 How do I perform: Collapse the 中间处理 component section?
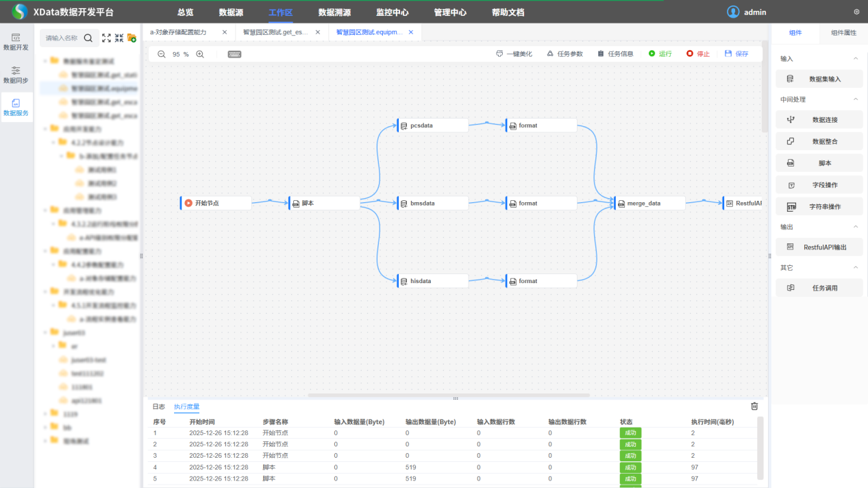855,99
